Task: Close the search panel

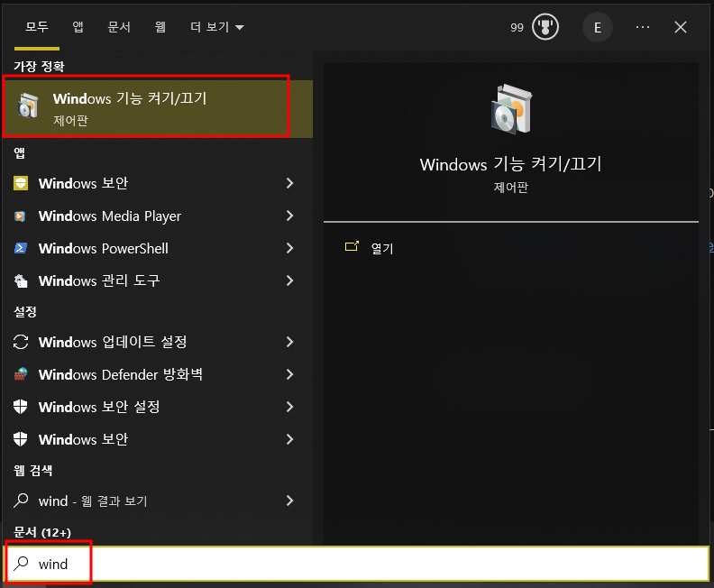Action: pos(681,27)
